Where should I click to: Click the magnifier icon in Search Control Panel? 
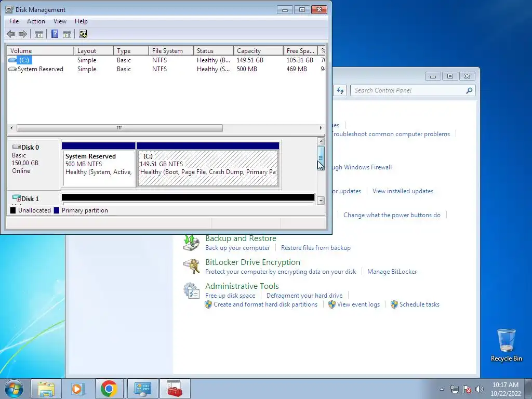(x=469, y=90)
